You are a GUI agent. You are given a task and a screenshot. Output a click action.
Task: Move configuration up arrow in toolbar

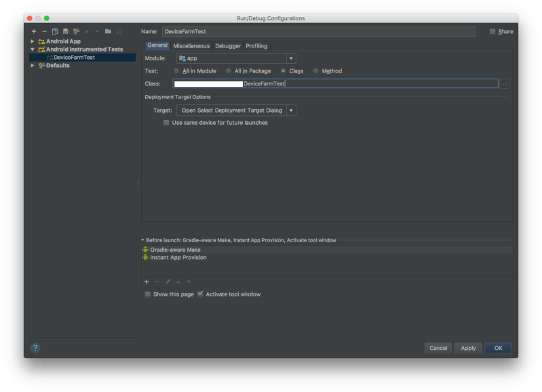(87, 31)
